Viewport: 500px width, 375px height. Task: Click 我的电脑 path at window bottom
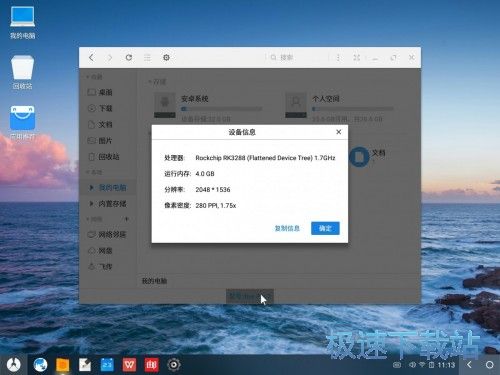click(x=155, y=281)
